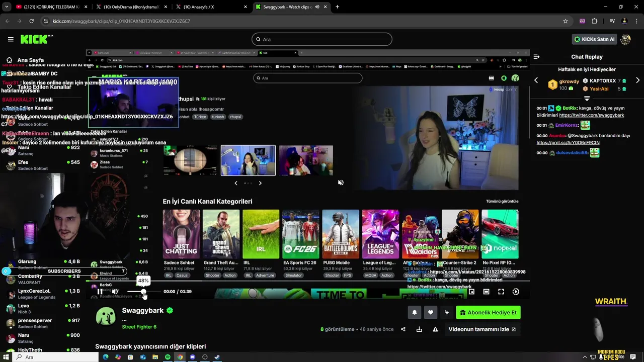The height and width of the screenshot is (362, 644).
Task: Toggle theater mode on the clip
Action: pyautogui.click(x=486, y=292)
